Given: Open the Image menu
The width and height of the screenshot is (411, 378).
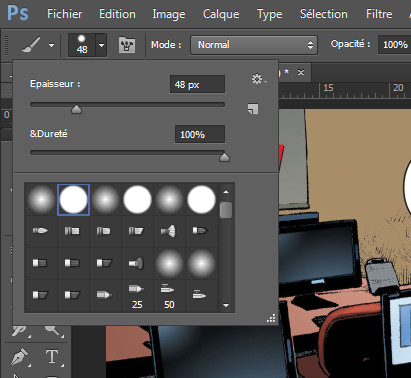Looking at the screenshot, I should pyautogui.click(x=169, y=14).
